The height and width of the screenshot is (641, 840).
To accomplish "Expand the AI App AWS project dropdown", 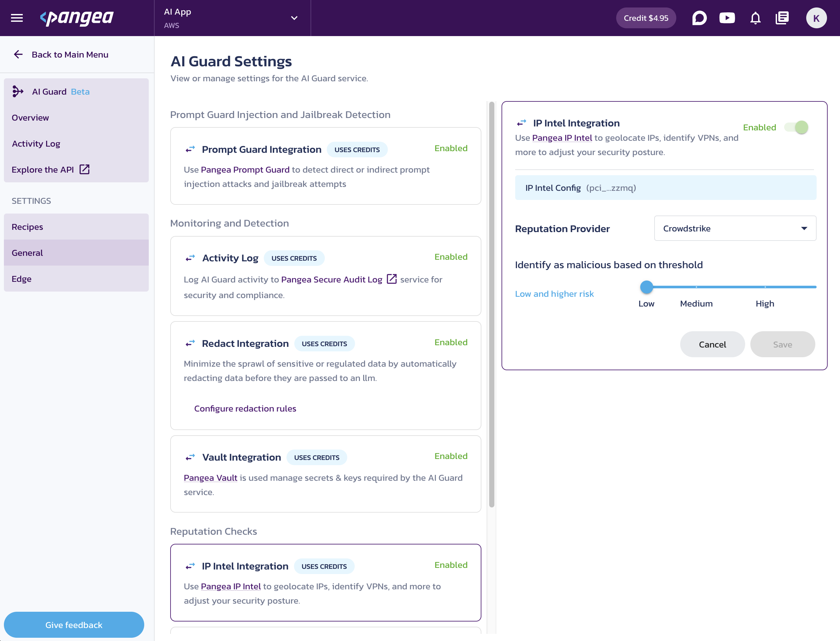I will [232, 18].
